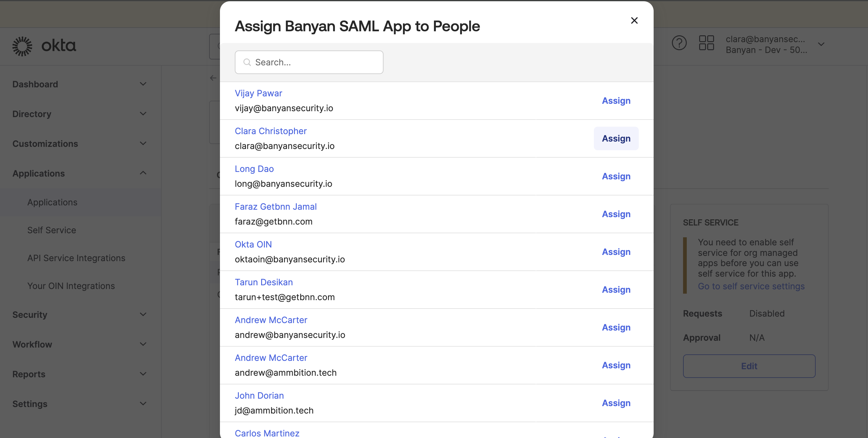This screenshot has width=868, height=438.
Task: Open the help question mark icon
Action: point(679,43)
